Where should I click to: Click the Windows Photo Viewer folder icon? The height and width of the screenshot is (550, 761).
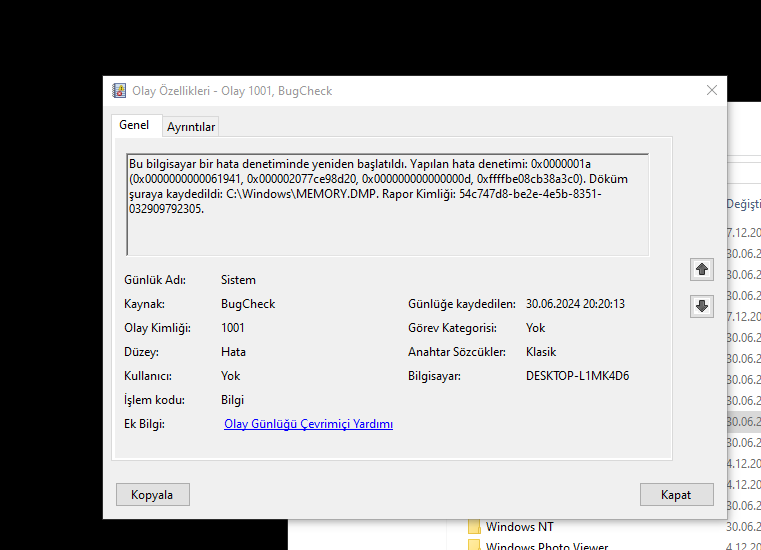point(475,545)
